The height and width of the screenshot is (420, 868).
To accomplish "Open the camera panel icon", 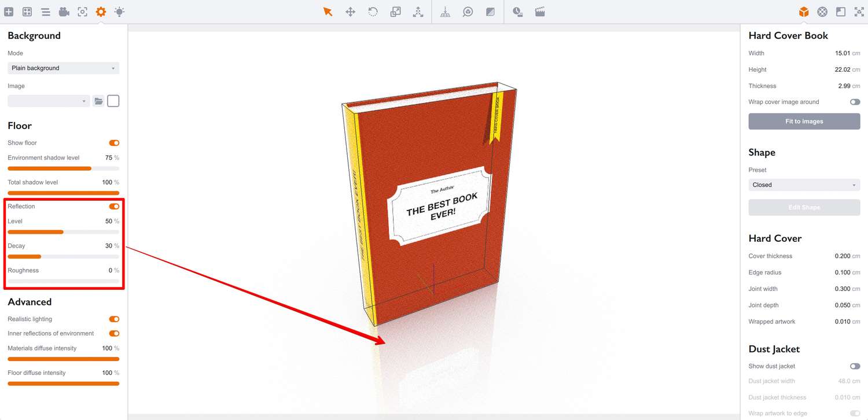I will pyautogui.click(x=64, y=12).
